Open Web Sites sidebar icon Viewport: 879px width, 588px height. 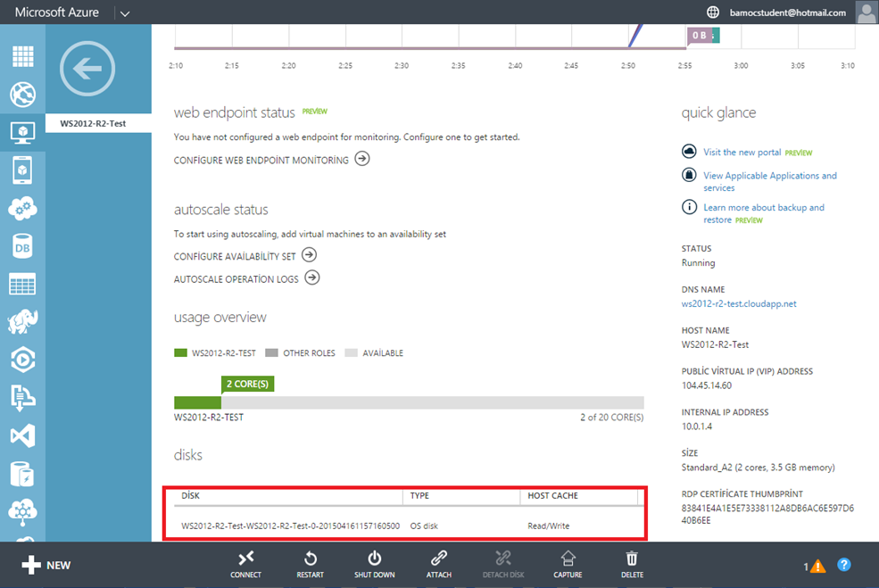[22, 95]
